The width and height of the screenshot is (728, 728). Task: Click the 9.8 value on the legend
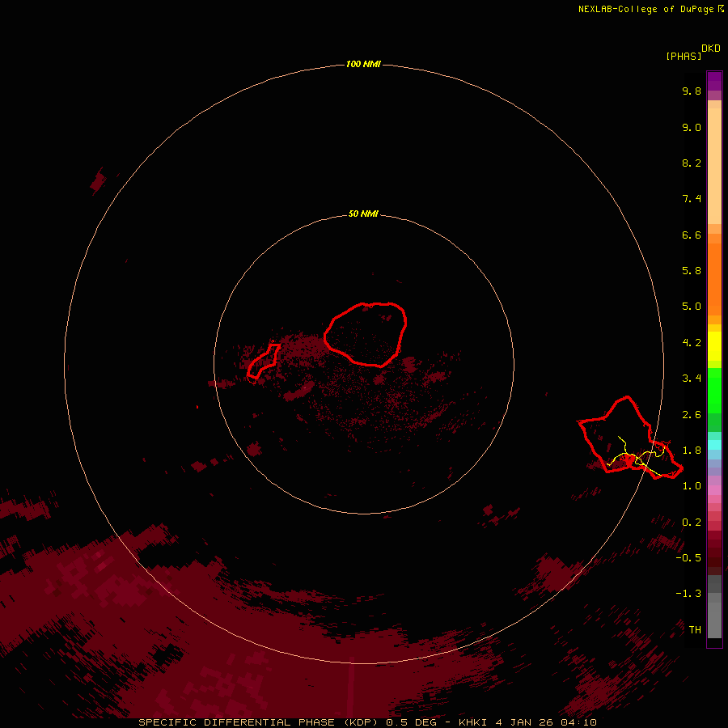click(x=692, y=91)
